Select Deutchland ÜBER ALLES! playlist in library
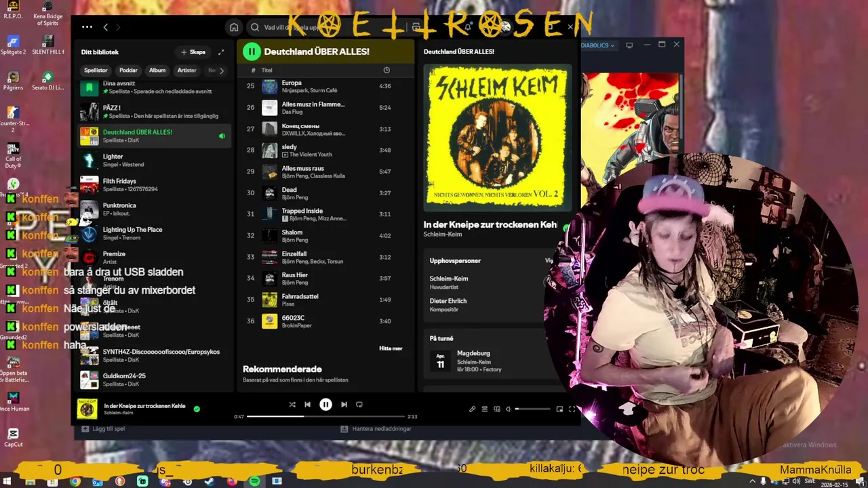This screenshot has height=488, width=868. click(155, 136)
